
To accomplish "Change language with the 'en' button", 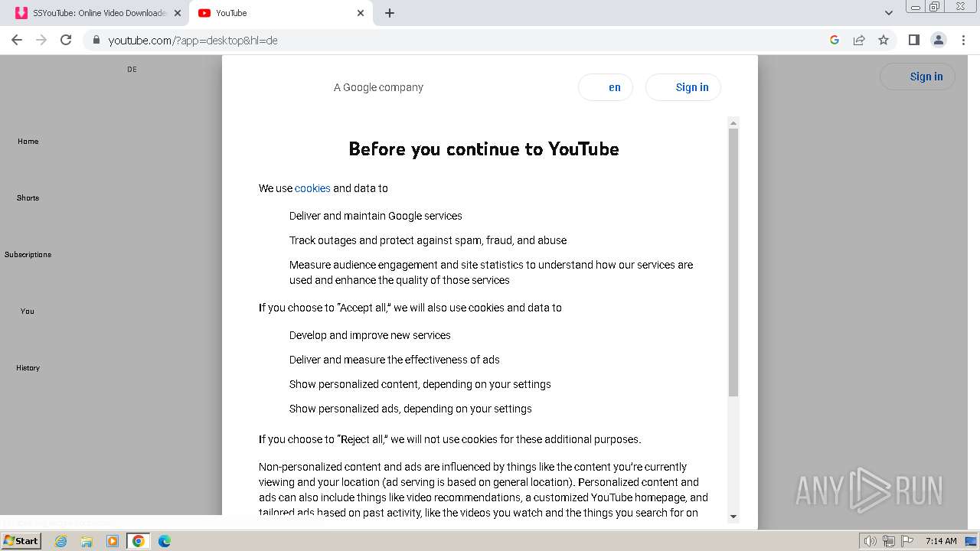I will (x=606, y=87).
